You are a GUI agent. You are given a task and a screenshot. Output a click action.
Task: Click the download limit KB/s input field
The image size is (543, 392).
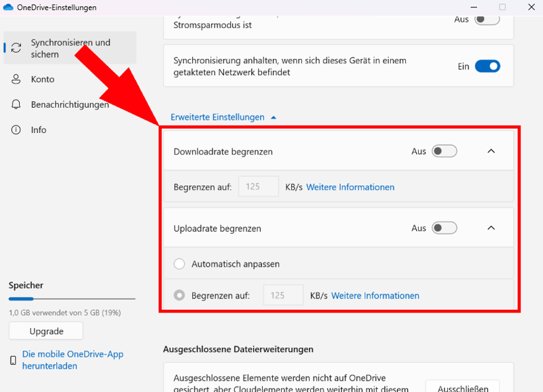259,187
